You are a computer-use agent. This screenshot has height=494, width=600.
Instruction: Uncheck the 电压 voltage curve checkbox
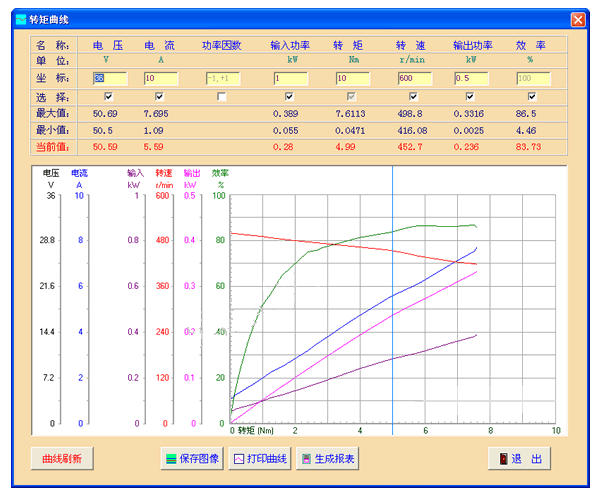coord(108,97)
